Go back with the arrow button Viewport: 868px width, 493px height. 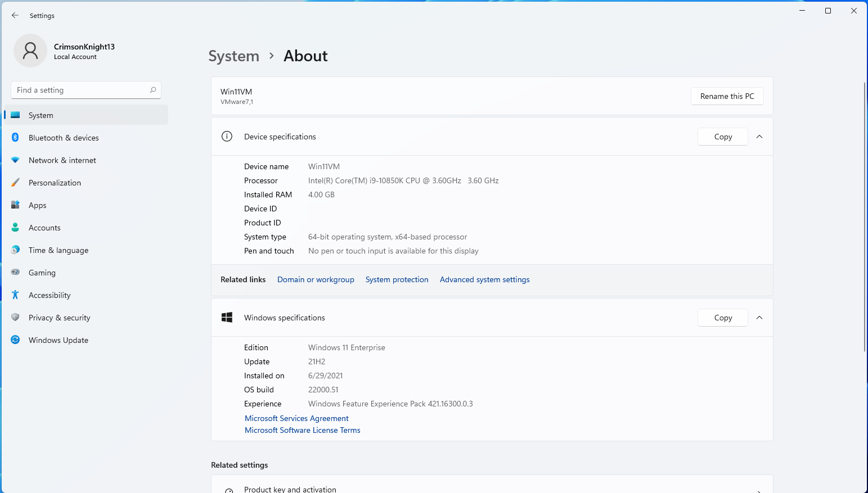(x=15, y=15)
